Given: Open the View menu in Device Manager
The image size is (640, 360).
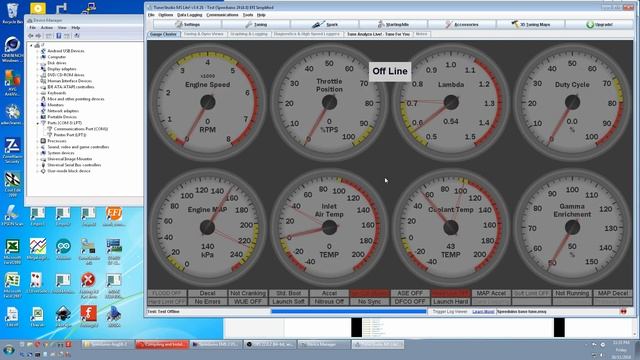Looking at the screenshot, I should (62, 28).
